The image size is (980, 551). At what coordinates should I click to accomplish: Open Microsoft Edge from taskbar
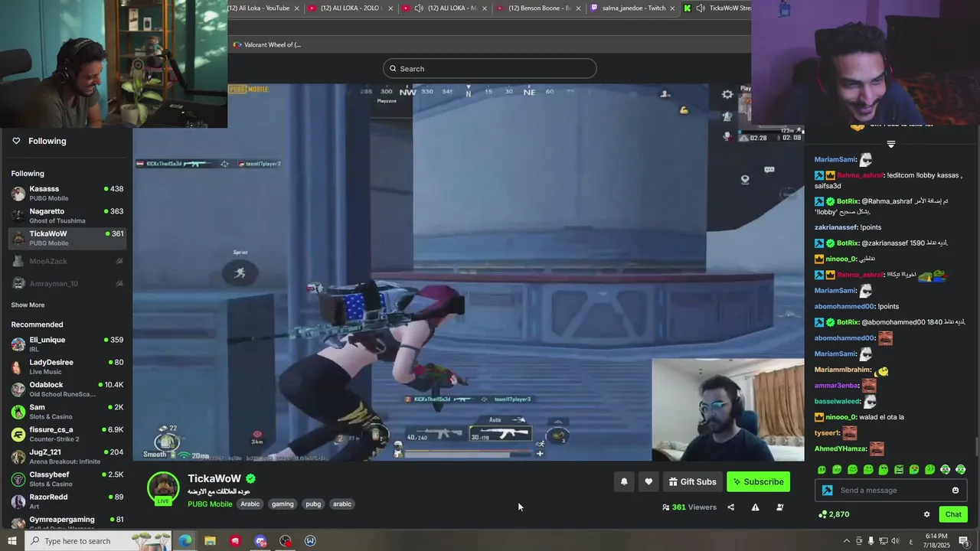[185, 541]
